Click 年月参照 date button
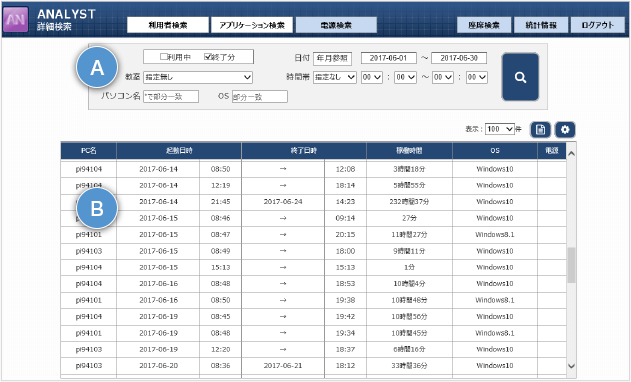 tap(332, 58)
